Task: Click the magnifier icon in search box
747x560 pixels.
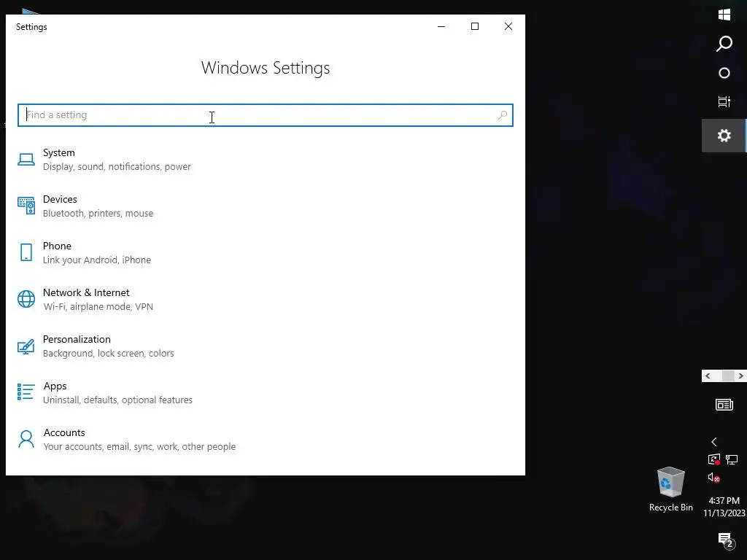Action: click(502, 114)
